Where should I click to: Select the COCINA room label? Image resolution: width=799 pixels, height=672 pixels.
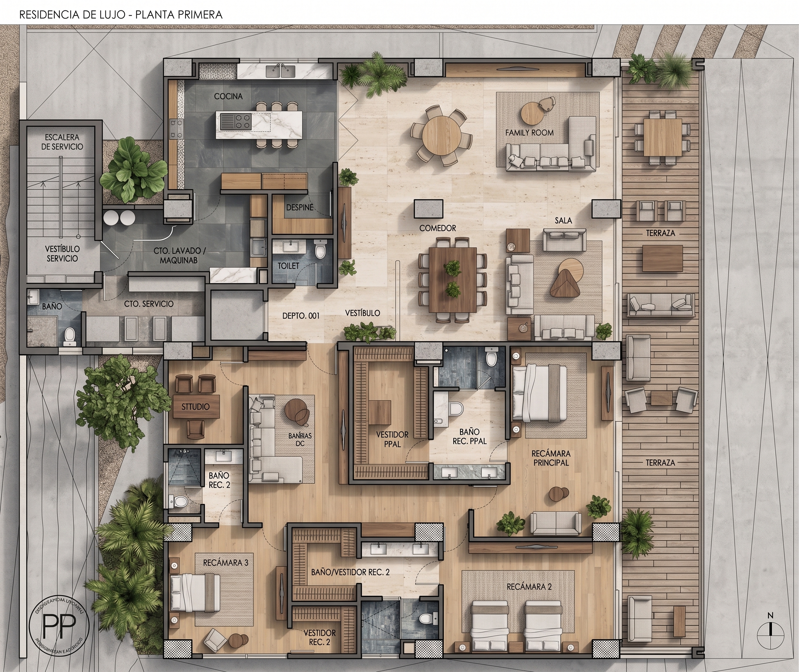point(228,96)
